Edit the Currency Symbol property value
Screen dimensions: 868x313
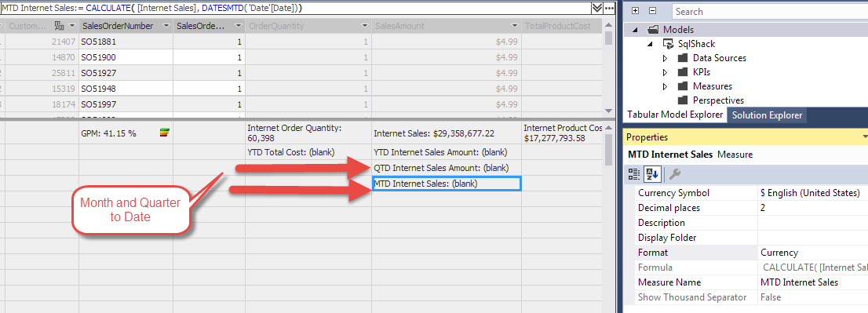pos(812,193)
